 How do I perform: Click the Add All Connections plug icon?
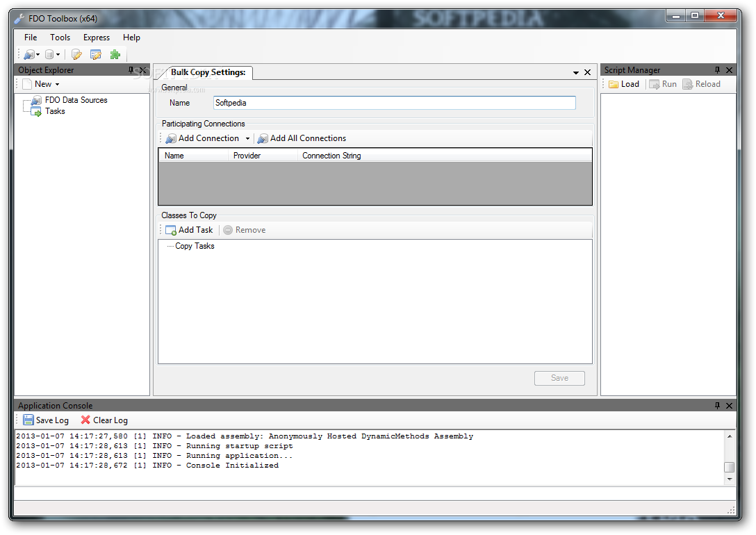tap(262, 139)
